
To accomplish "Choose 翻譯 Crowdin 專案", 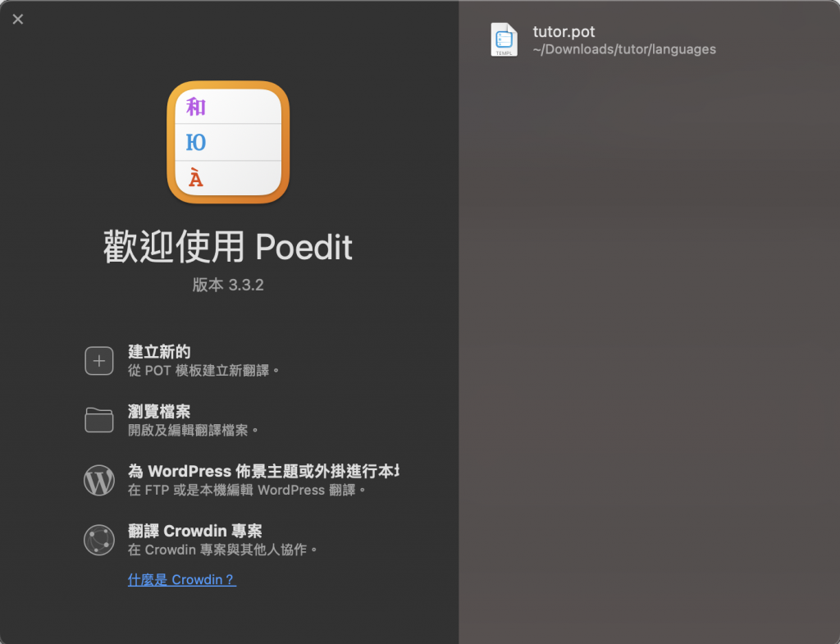I will (195, 531).
